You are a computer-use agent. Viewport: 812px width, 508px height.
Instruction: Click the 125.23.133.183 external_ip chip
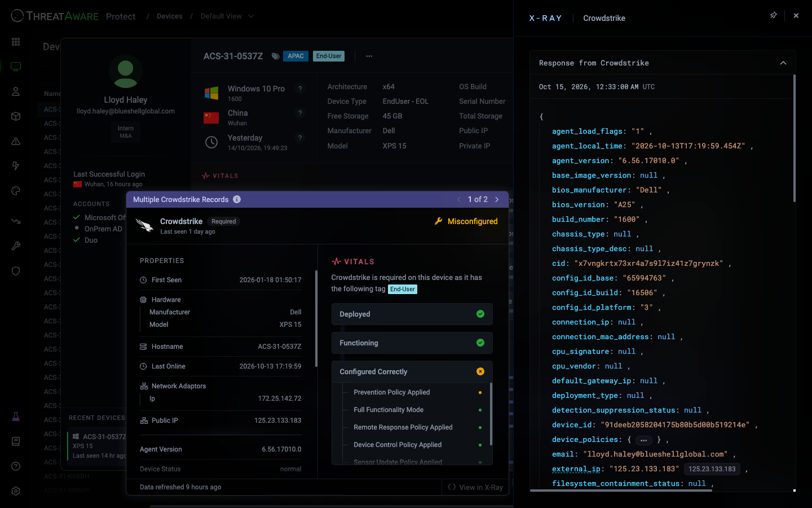tap(712, 469)
